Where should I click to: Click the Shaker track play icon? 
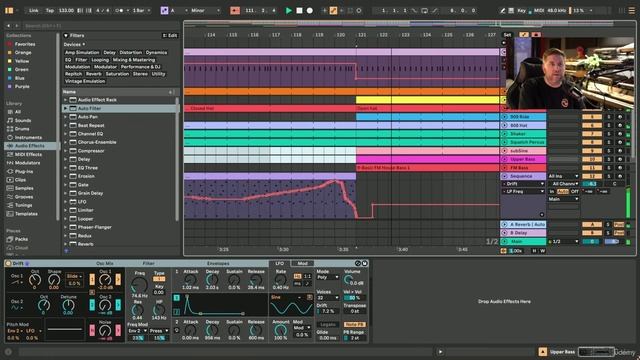[x=504, y=134]
